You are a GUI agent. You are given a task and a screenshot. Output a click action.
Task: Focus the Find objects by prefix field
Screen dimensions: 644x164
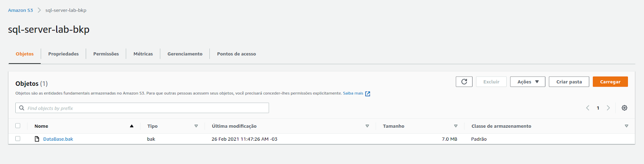tap(142, 108)
